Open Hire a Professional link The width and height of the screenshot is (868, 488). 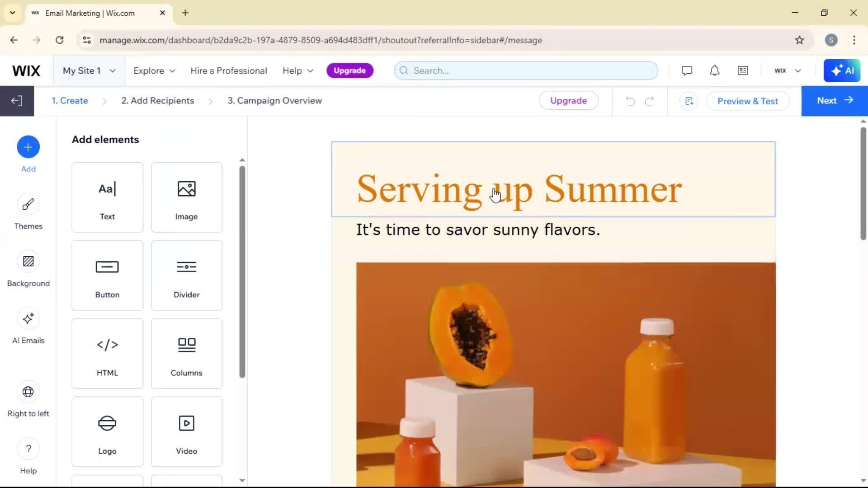coord(229,70)
